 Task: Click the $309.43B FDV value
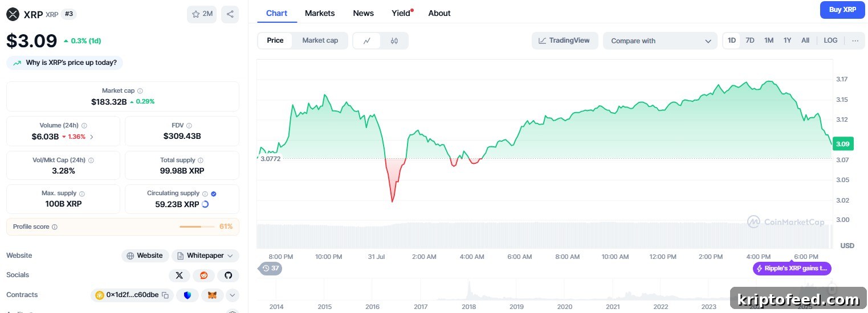[182, 137]
